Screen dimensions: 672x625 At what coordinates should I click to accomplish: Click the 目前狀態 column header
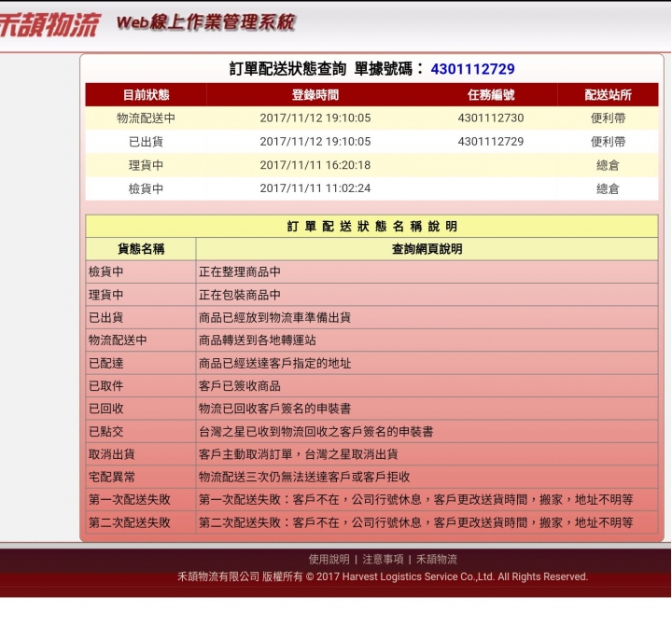[x=147, y=94]
